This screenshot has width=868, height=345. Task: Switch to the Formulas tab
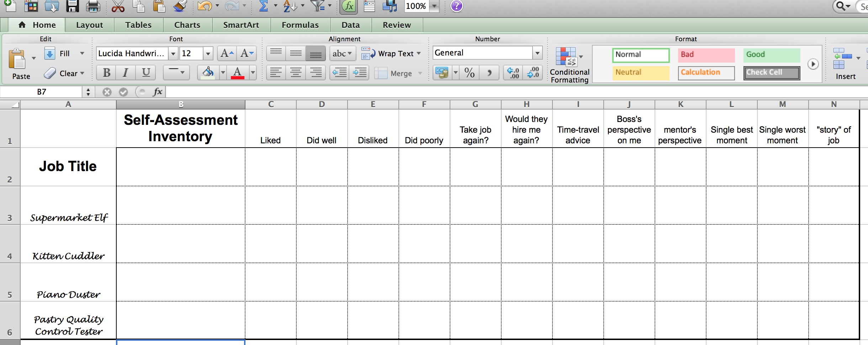(300, 25)
